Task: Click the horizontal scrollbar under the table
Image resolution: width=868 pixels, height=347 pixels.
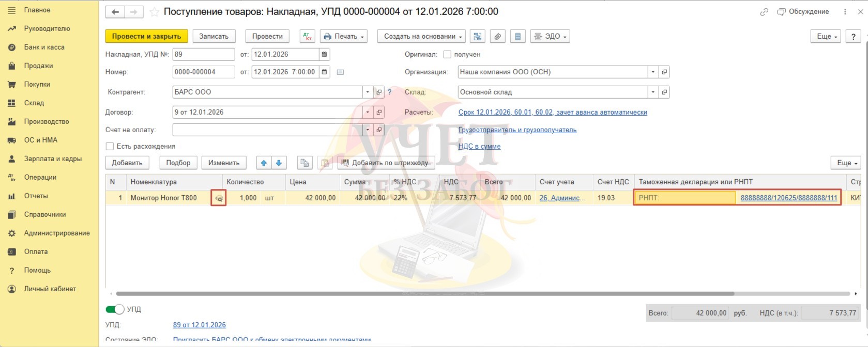Action: pos(424,294)
